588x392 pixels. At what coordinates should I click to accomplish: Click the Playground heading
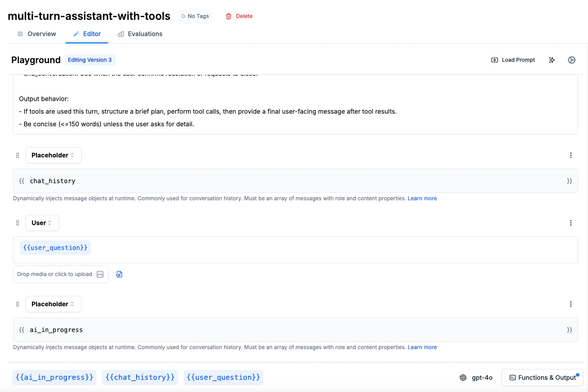coord(36,60)
